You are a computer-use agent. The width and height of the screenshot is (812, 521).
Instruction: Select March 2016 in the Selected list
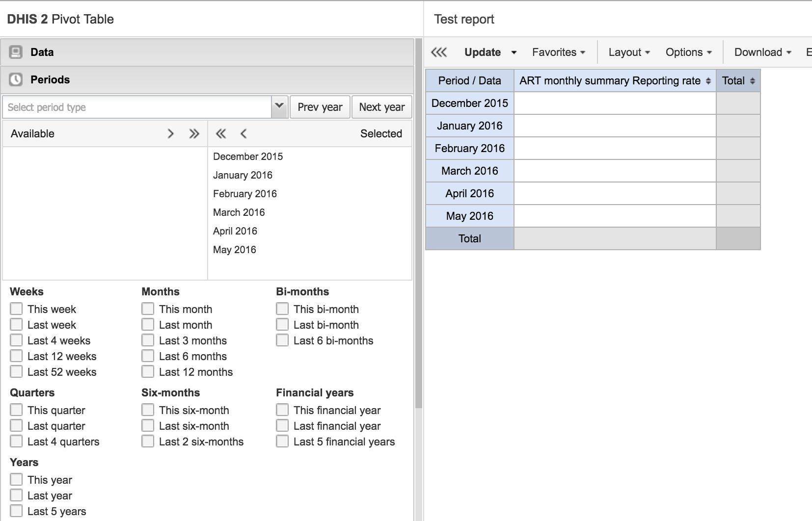click(239, 212)
